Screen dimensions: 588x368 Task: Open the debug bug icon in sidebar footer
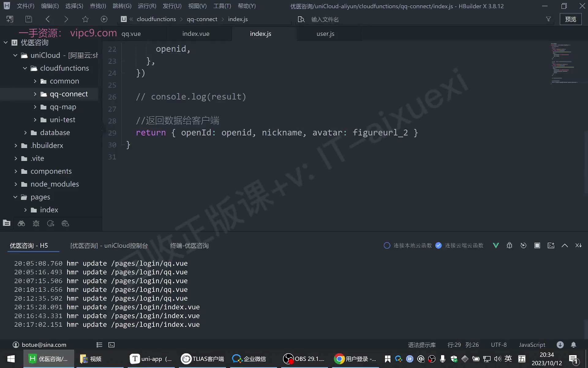[36, 223]
